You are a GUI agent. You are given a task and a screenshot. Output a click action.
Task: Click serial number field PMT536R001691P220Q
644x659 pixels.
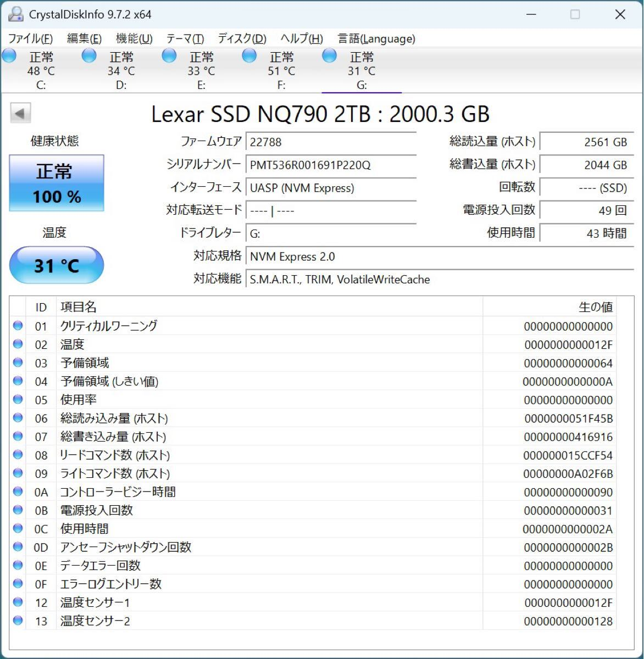point(331,165)
